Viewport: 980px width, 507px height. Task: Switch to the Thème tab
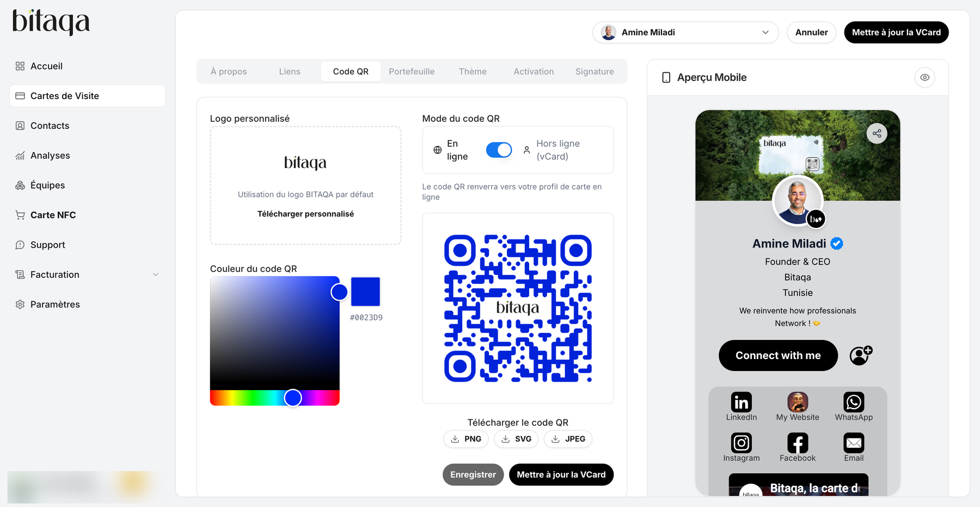pos(473,71)
